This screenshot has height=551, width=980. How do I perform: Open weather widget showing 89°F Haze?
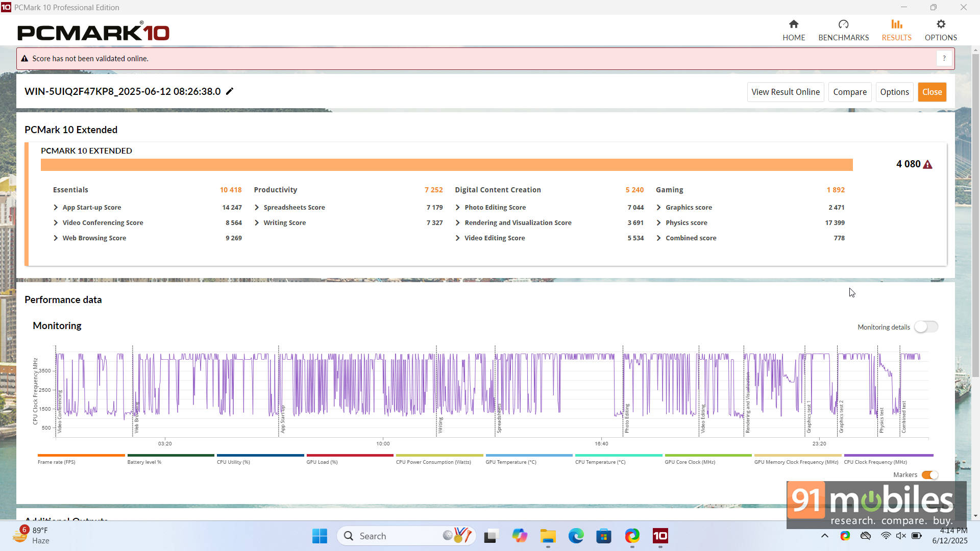32,536
